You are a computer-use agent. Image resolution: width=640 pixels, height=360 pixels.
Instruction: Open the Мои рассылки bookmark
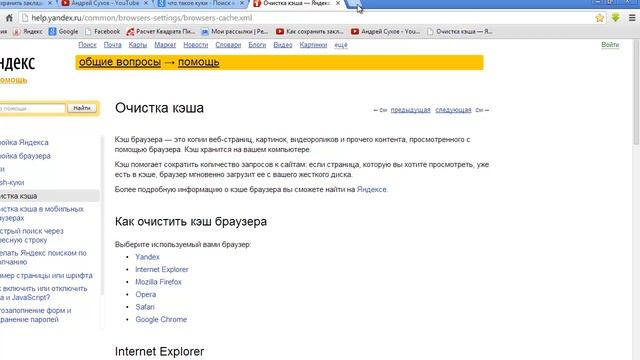click(x=235, y=31)
